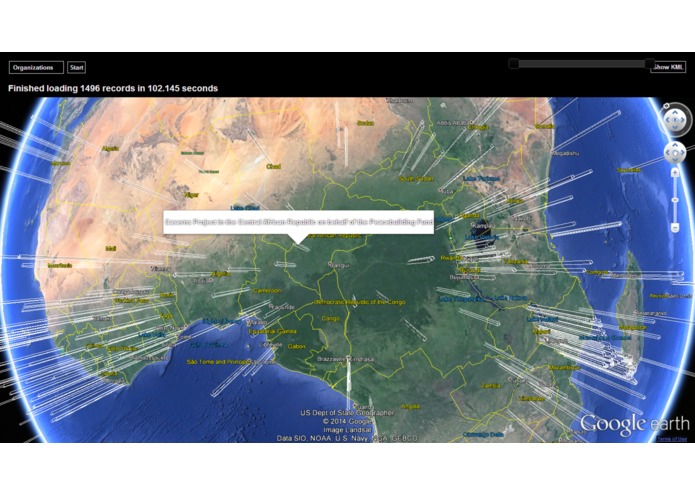695x494 pixels.
Task: Zoom out with the minus button
Action: point(675,227)
